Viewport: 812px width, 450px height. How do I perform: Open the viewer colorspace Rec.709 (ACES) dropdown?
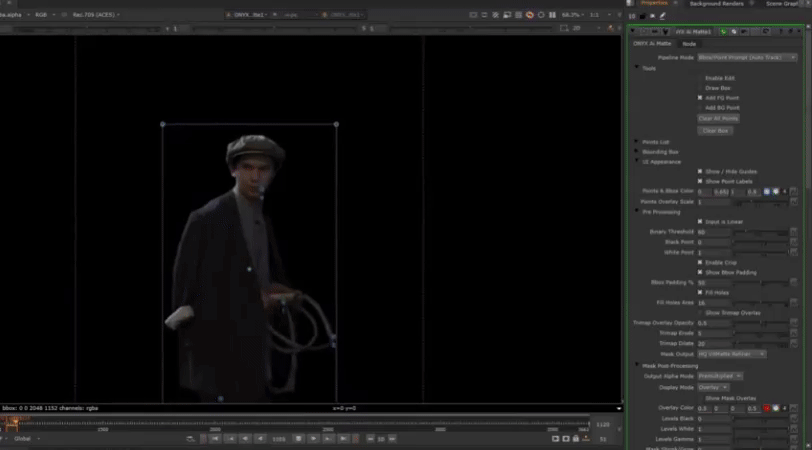[96, 15]
